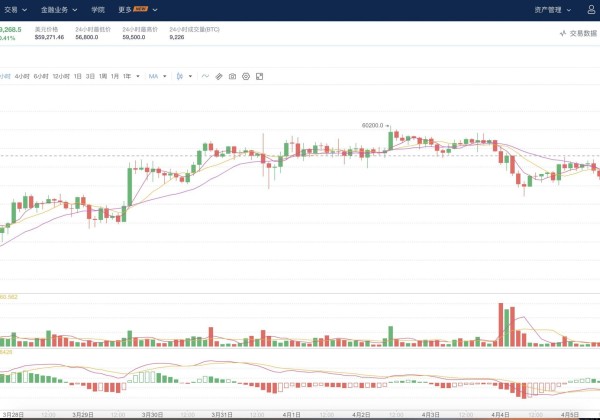Select the 1周 chart interval

[x=102, y=76]
